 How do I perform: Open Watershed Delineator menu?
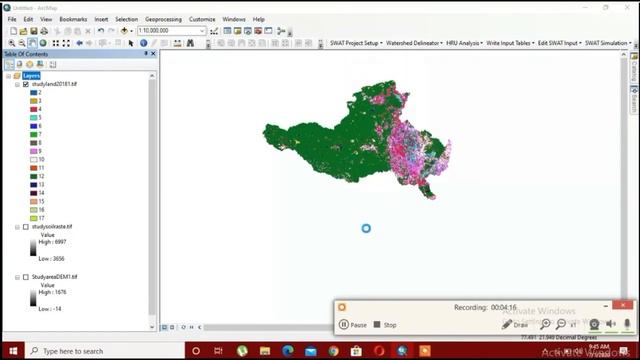tap(414, 43)
